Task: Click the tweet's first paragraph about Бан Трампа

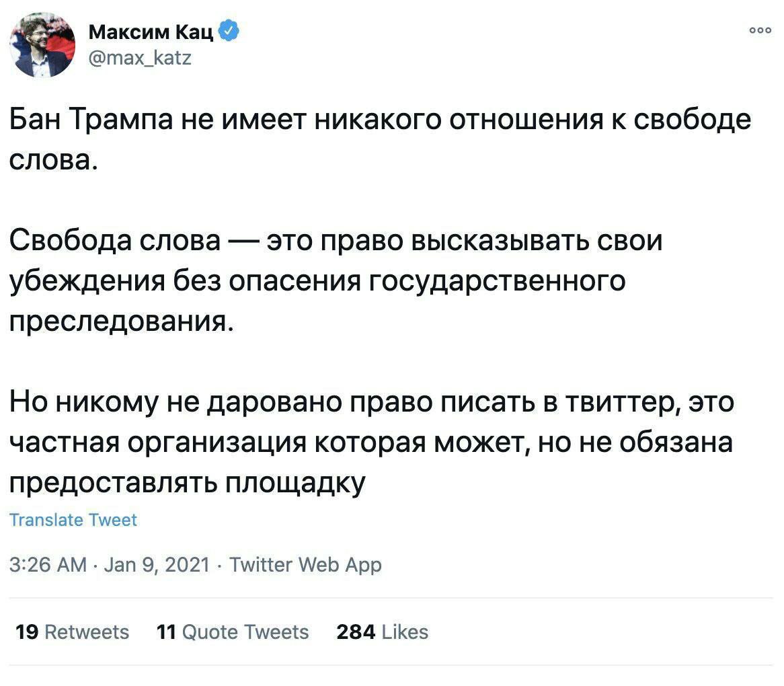Action: click(x=380, y=138)
